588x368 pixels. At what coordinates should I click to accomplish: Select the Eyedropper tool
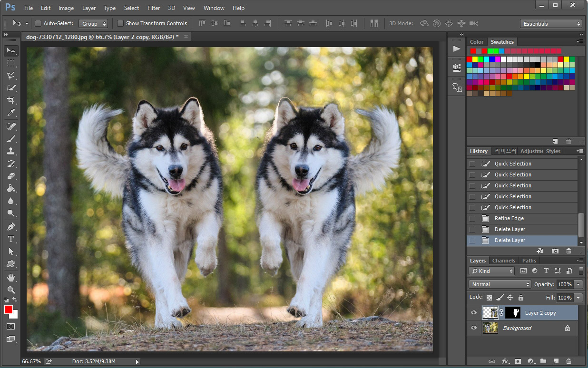[11, 113]
